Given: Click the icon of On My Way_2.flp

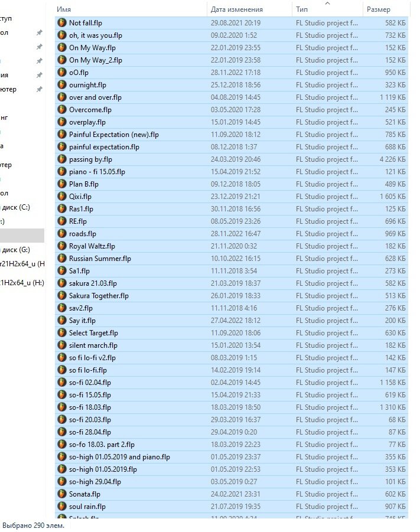Looking at the screenshot, I should (62, 60).
